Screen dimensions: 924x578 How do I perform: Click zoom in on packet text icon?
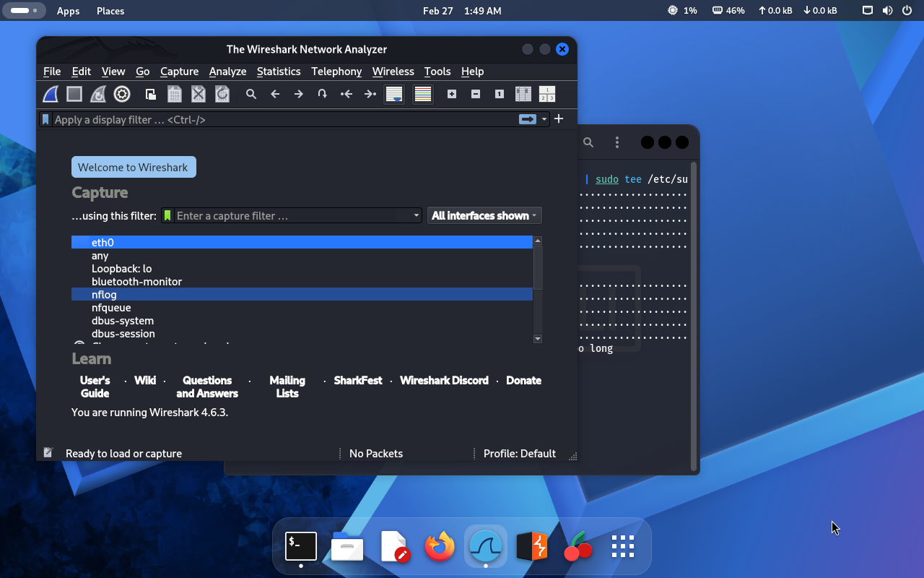tap(452, 94)
